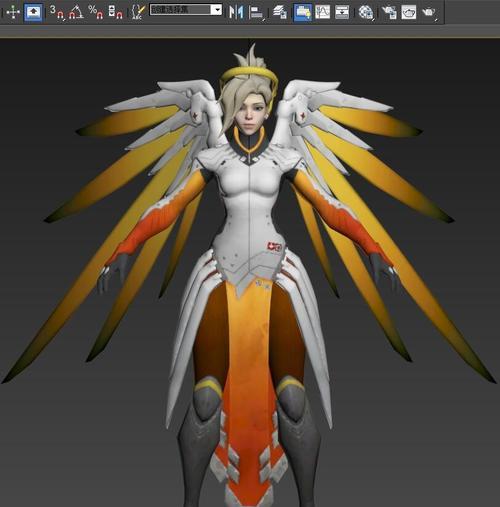Open the Render Setup dialog
This screenshot has width=500, height=507.
coord(389,12)
